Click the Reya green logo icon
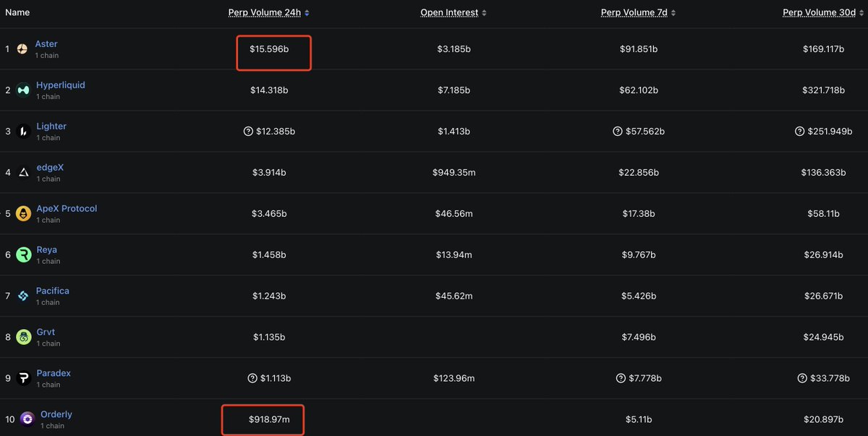This screenshot has width=868, height=436. click(x=23, y=255)
